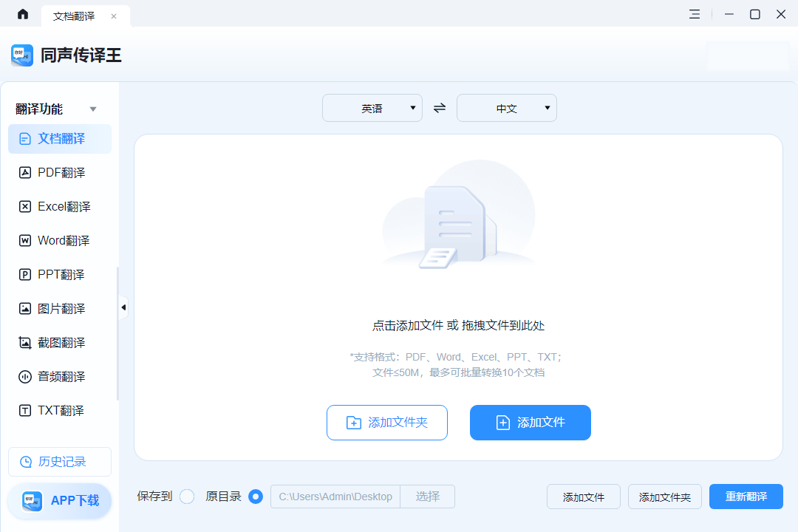
Task: Click the save path input field
Action: [x=335, y=497]
